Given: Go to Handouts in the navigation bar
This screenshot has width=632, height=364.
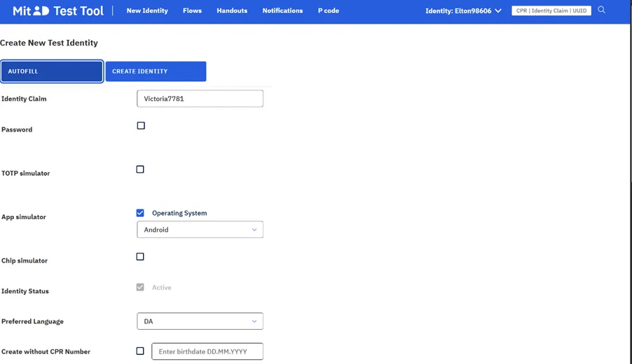Looking at the screenshot, I should point(232,11).
